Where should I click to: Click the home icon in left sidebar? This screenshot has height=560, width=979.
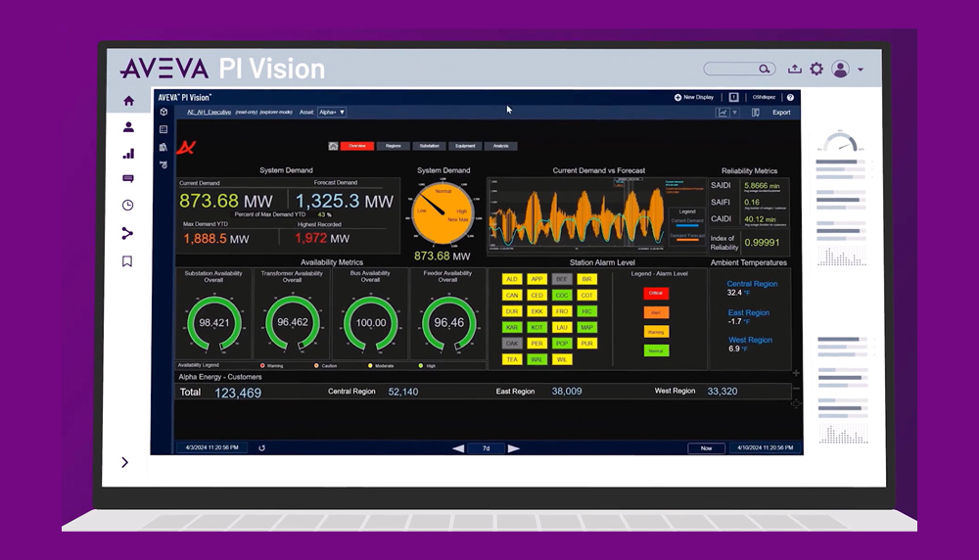[128, 101]
